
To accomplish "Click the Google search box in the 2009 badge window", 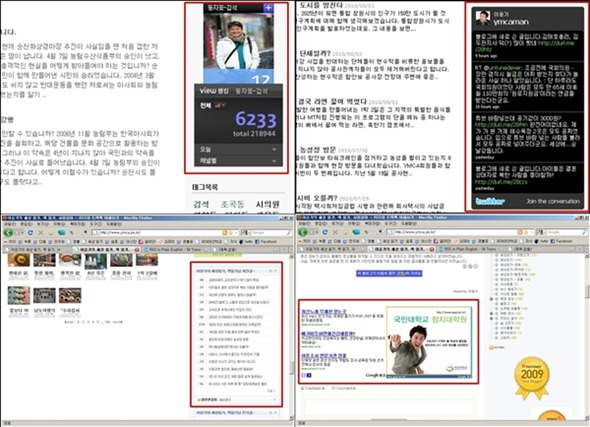I will pyautogui.click(x=562, y=232).
